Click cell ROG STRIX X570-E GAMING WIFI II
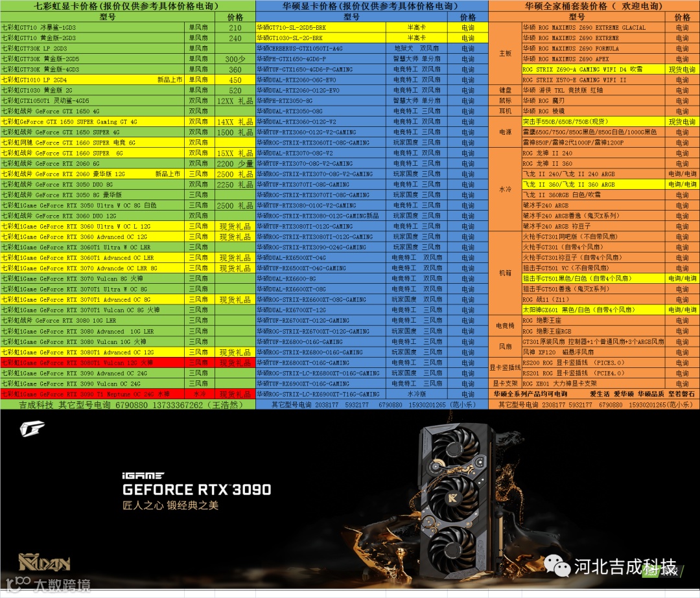700x598 pixels. coord(593,80)
